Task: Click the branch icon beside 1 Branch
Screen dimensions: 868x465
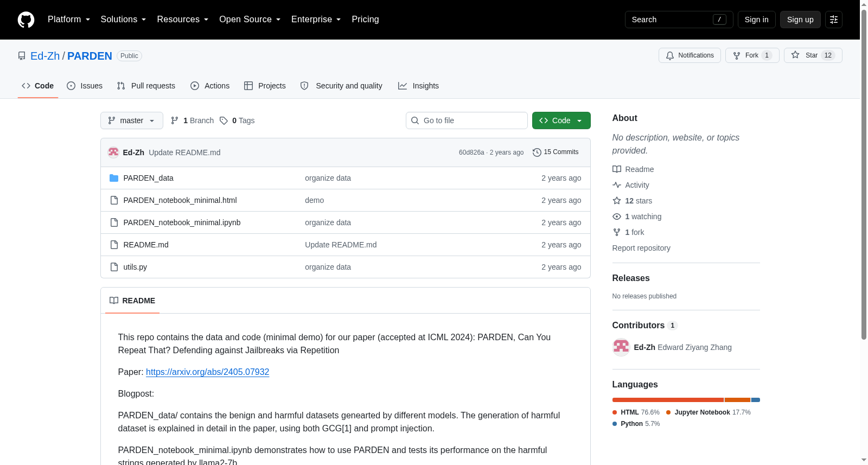Action: (x=175, y=120)
